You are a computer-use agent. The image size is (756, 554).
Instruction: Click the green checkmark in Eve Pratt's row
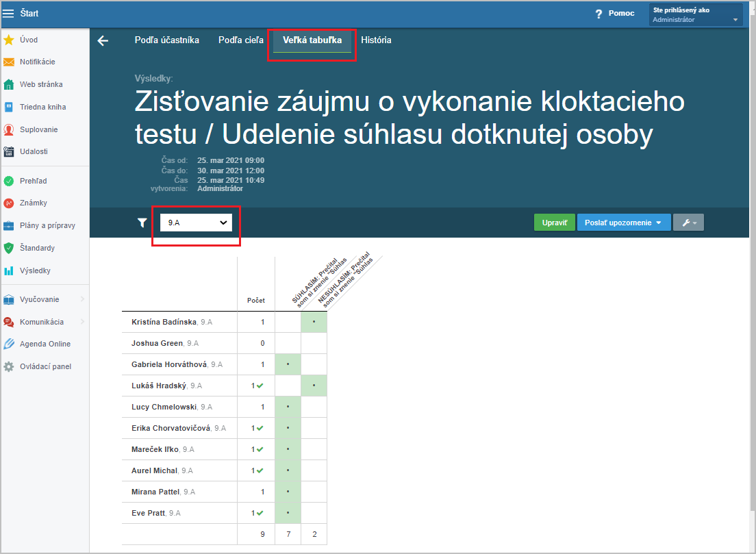click(x=260, y=513)
